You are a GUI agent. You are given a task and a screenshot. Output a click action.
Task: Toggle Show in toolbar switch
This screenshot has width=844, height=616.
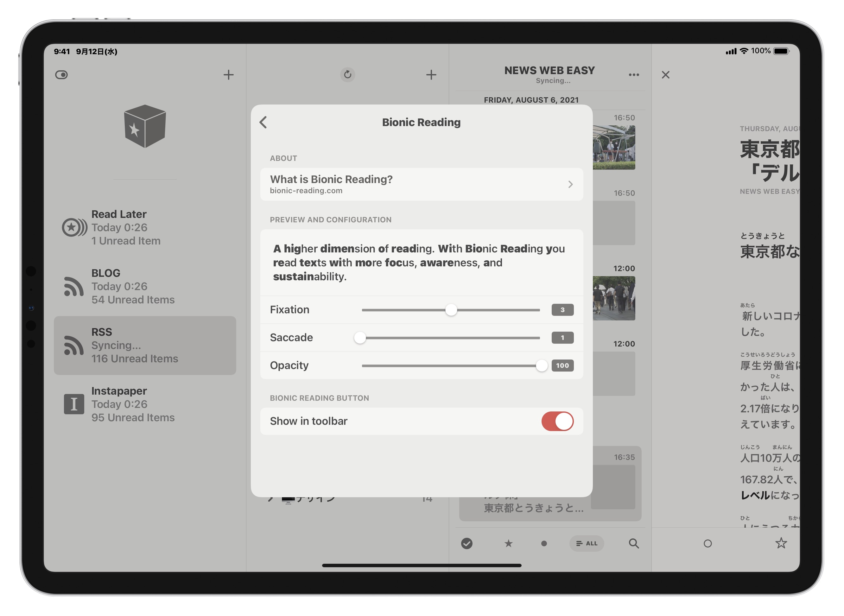(557, 421)
